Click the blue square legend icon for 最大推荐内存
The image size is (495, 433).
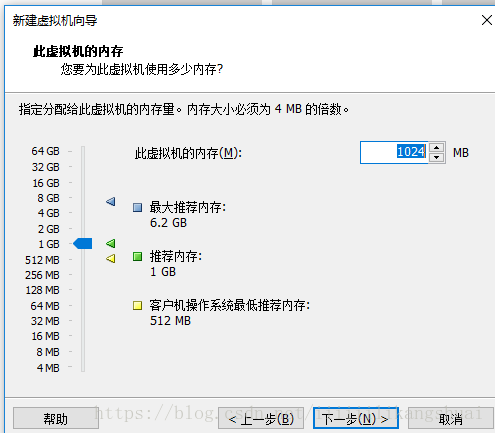[137, 208]
